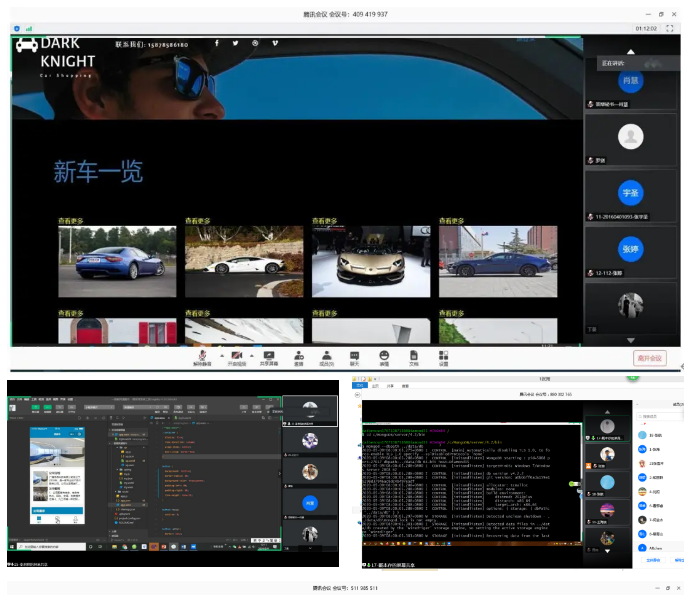This screenshot has height=595, width=691.
Task: Click the terminal output in bottom-right shared screen
Action: click(472, 483)
